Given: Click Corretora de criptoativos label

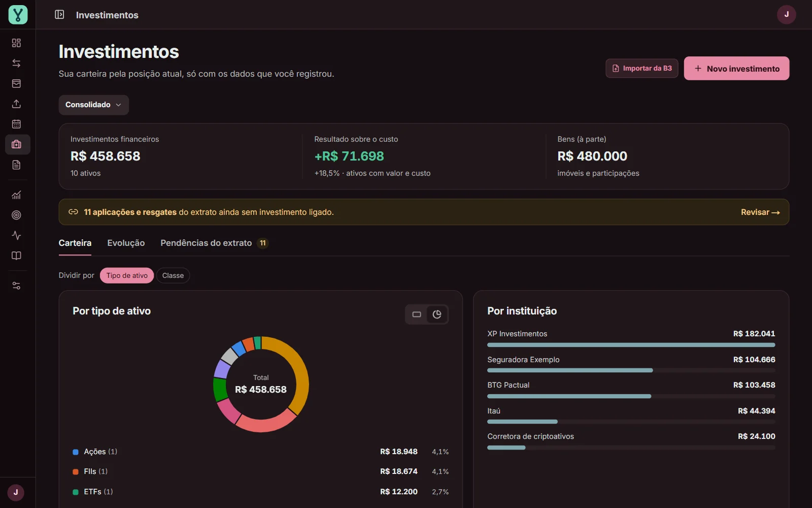Looking at the screenshot, I should 530,436.
